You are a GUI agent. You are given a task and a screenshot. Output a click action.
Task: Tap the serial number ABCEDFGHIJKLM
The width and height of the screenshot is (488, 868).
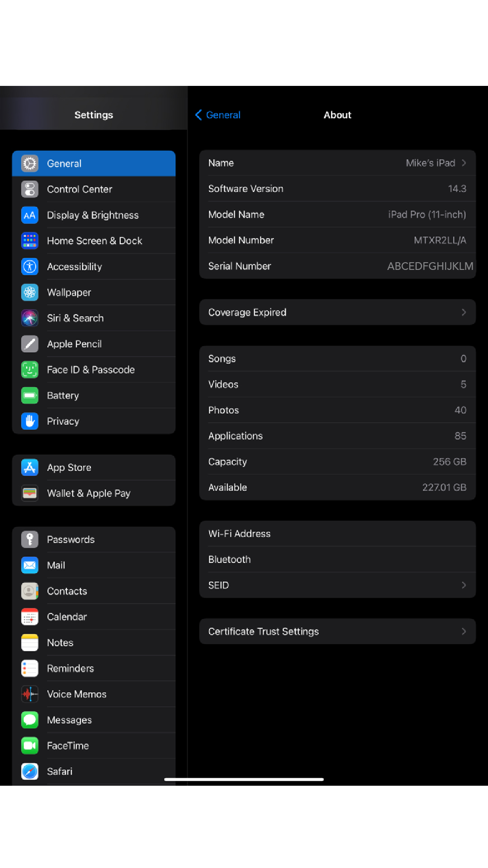(431, 266)
